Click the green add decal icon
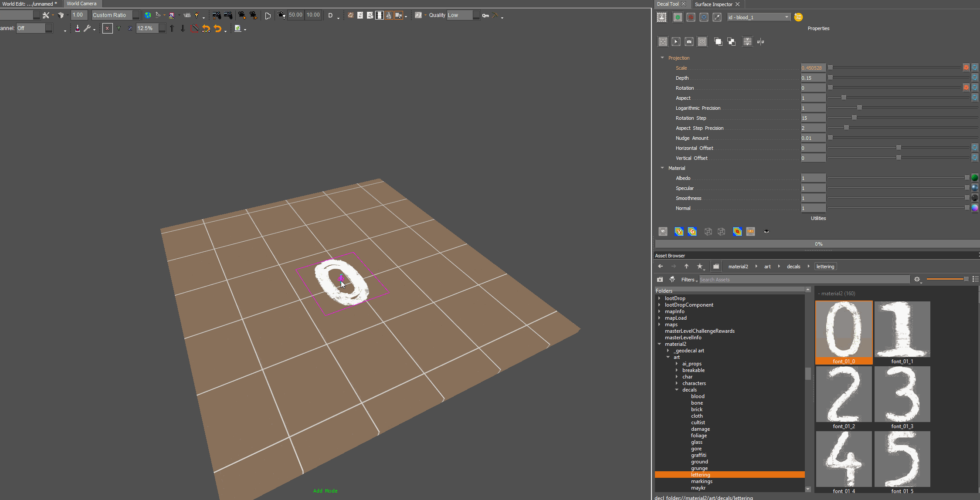The image size is (980, 500). pyautogui.click(x=678, y=17)
